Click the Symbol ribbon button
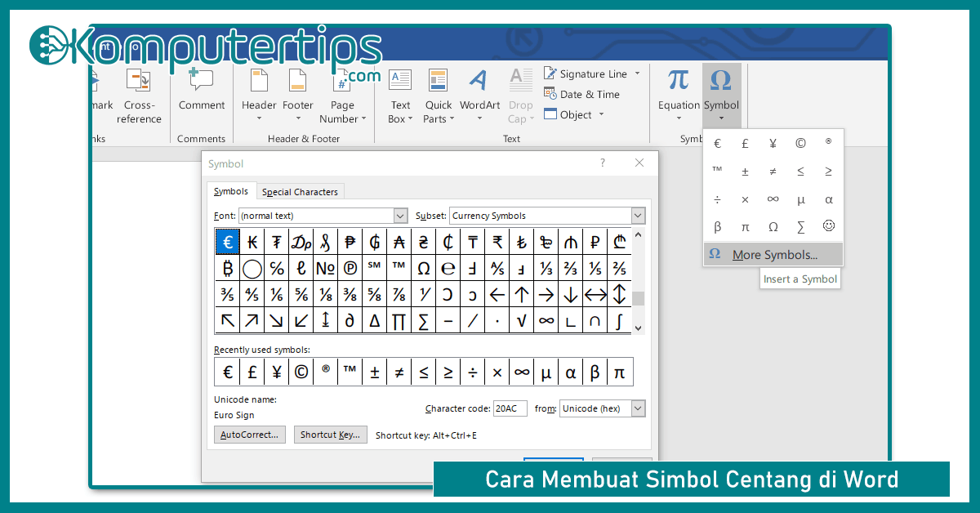 [x=721, y=96]
